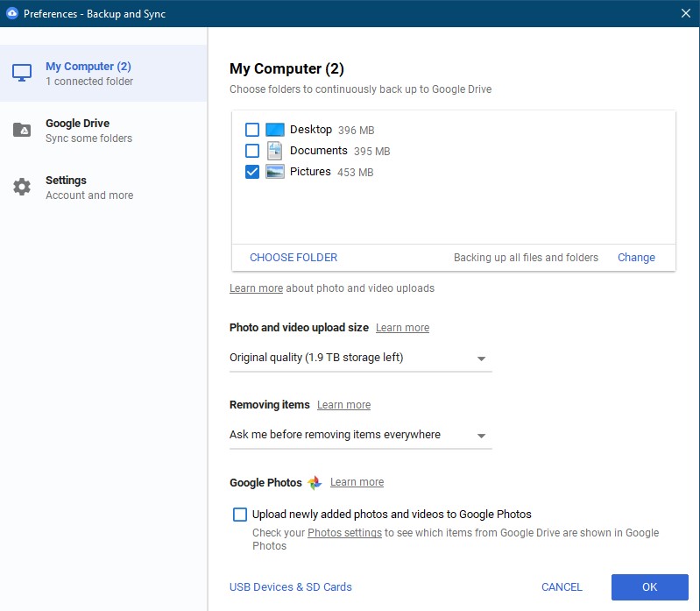Click the Google Drive folder icon in sidebar

tap(21, 130)
